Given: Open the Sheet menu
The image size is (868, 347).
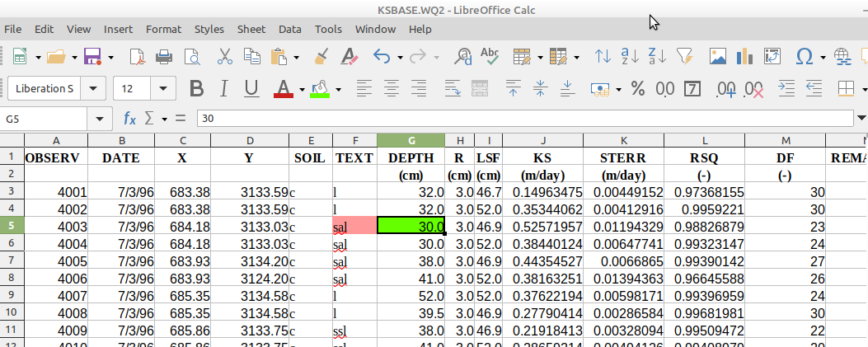Looking at the screenshot, I should tap(251, 30).
